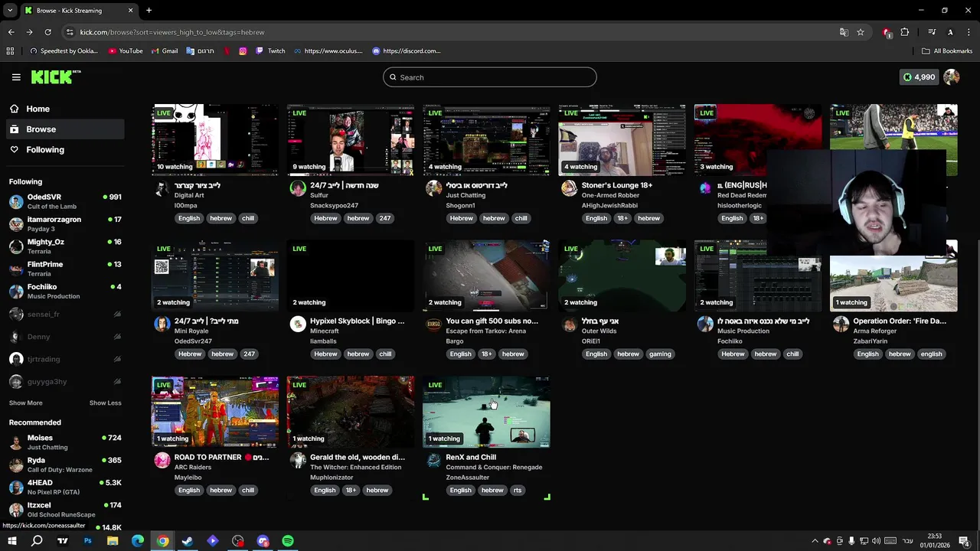Open the 4,990 Kicks balance button
The height and width of the screenshot is (551, 980).
click(919, 77)
